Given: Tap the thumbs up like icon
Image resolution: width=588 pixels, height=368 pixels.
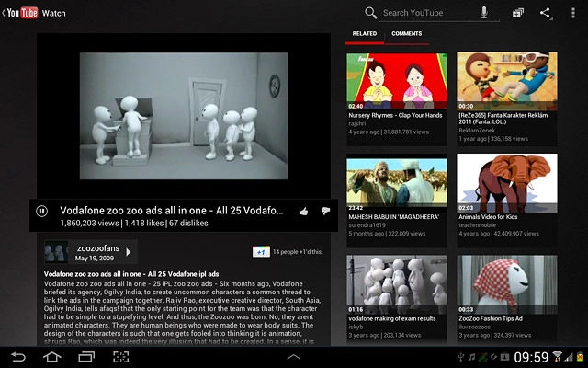Looking at the screenshot, I should (304, 212).
